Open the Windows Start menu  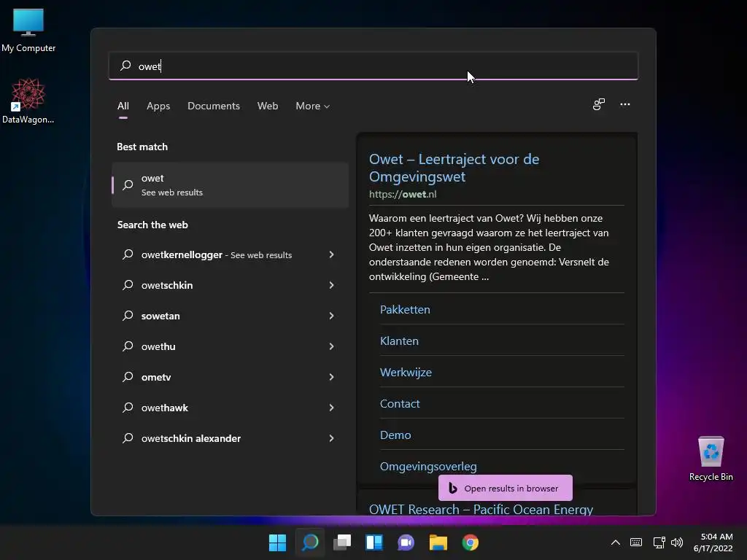[277, 542]
